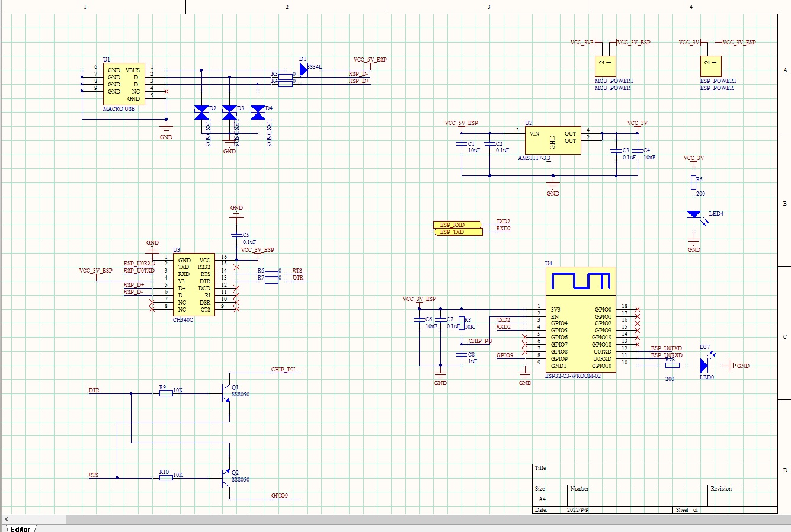Click the RTS net label left of R10
This screenshot has height=532, width=791.
tap(94, 475)
